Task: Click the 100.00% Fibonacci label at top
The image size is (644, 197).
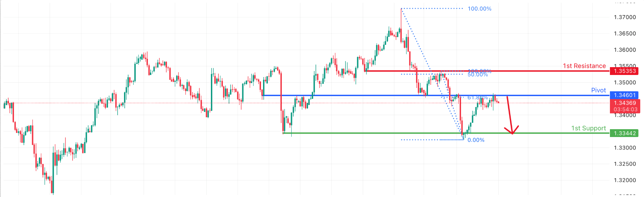Action: [479, 9]
